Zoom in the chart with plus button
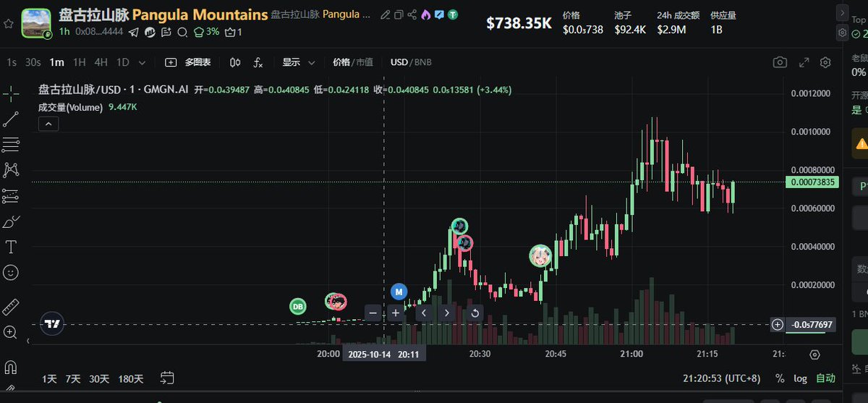Screen dimensions: 868x403 [x=396, y=313]
